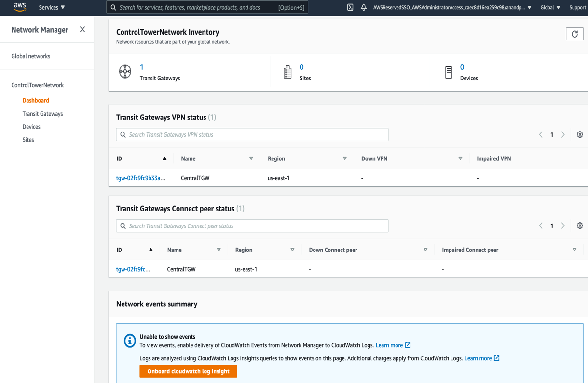Open the AWS notifications bell
This screenshot has width=588, height=383.
[364, 7]
